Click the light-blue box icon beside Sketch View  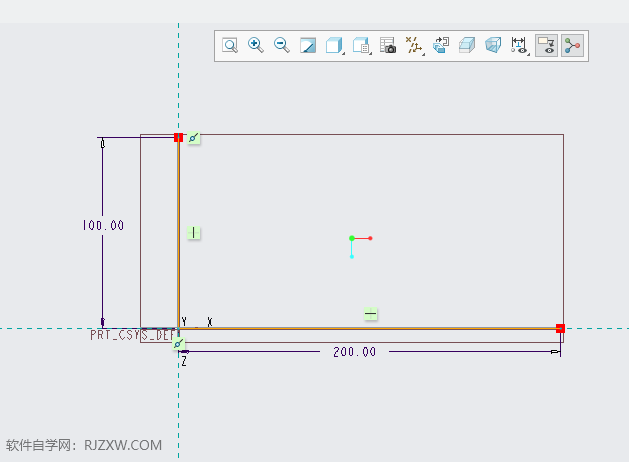point(467,45)
